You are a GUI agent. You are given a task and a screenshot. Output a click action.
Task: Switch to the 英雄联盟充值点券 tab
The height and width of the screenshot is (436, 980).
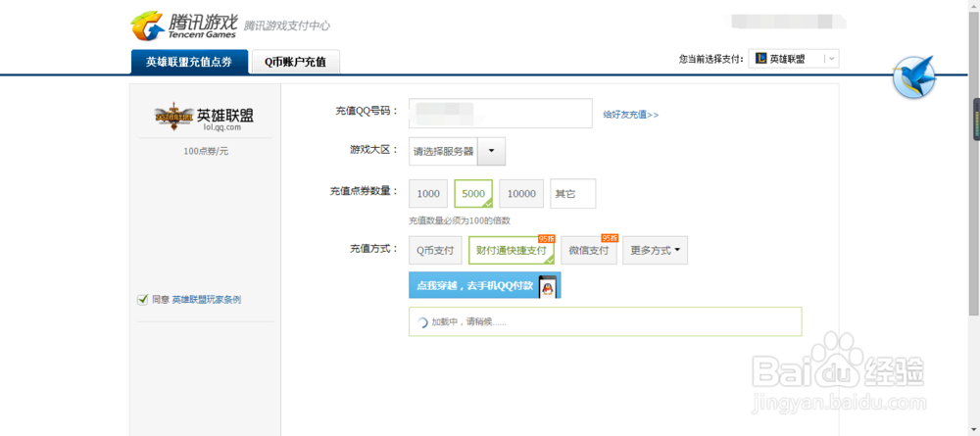click(189, 62)
